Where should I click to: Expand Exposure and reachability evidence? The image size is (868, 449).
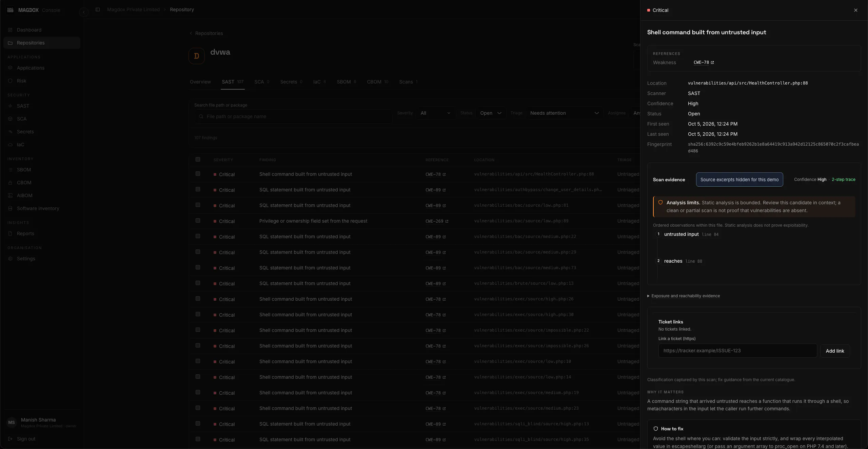(684, 296)
